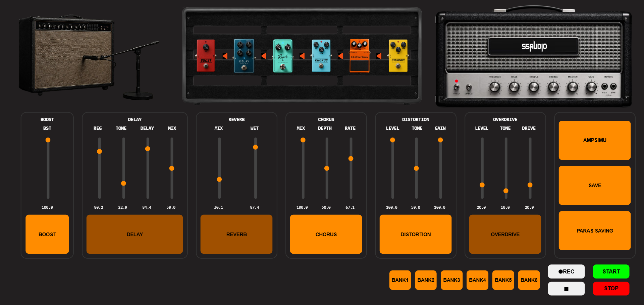Viewport: 644px width, 305px height.
Task: Switch to preset BANK2
Action: tap(426, 280)
